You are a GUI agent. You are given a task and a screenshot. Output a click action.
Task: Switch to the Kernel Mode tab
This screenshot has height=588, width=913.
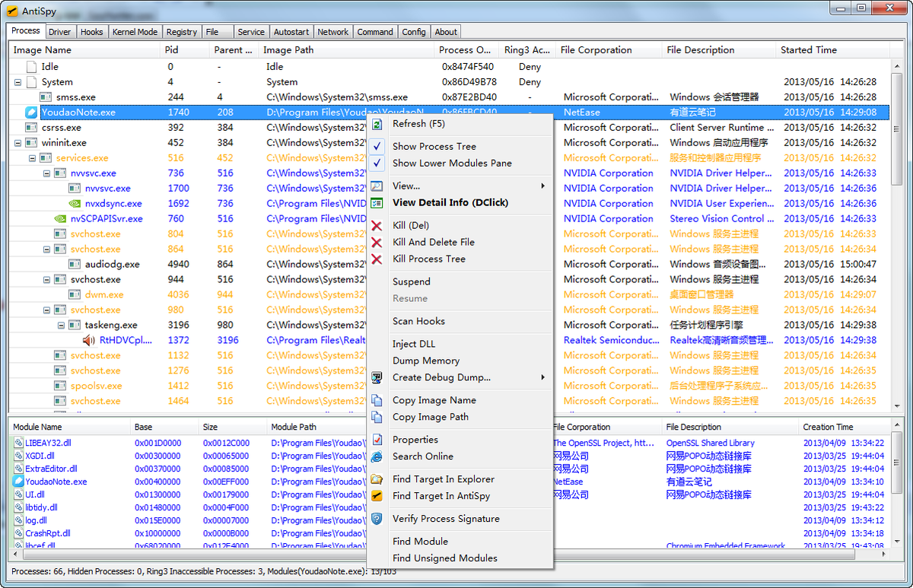[135, 32]
